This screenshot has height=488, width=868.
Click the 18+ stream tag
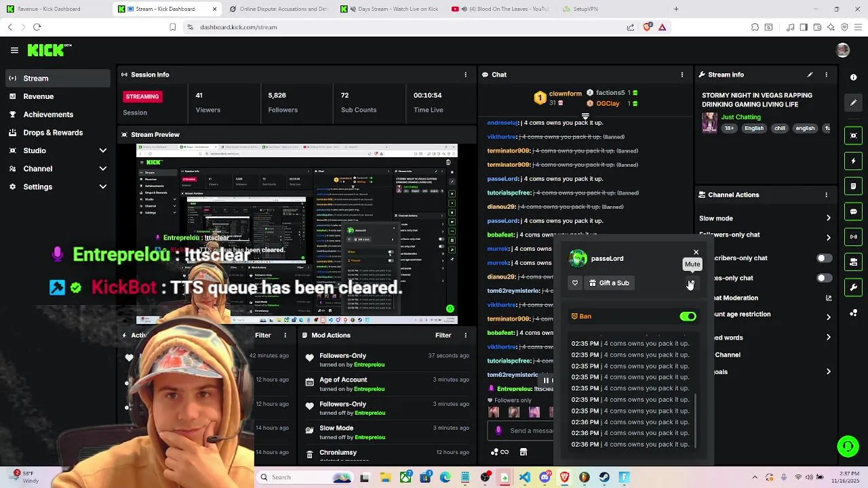coord(728,128)
